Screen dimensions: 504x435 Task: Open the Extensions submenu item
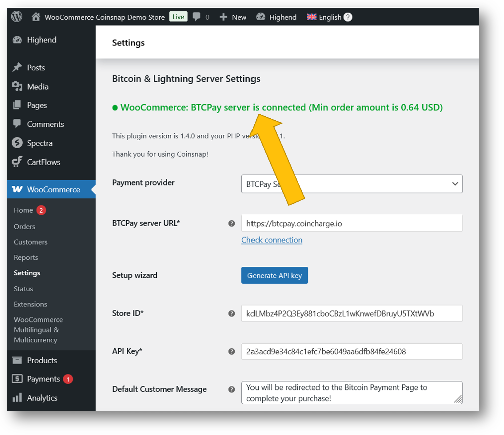pyautogui.click(x=30, y=304)
